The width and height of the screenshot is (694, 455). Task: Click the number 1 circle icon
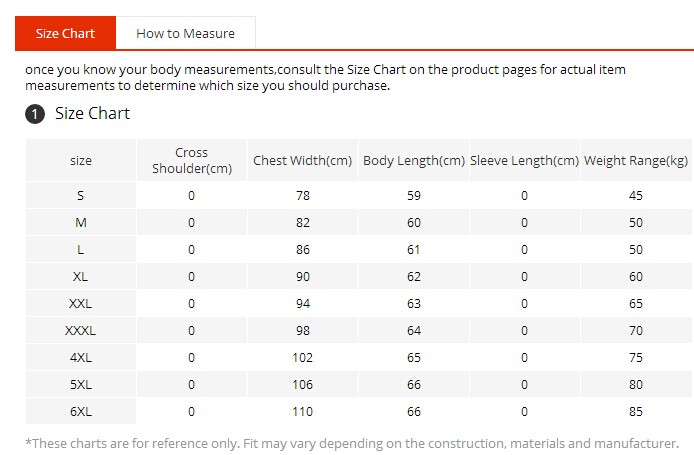click(x=35, y=115)
